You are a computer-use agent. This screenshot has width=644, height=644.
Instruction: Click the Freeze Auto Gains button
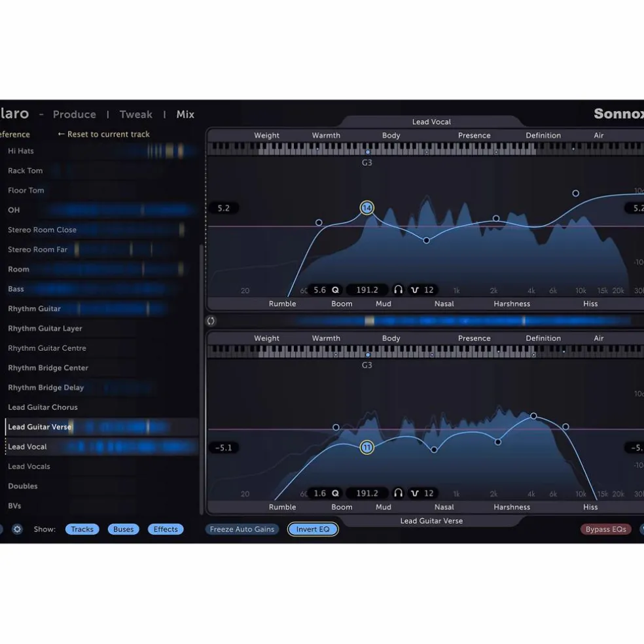pos(242,529)
